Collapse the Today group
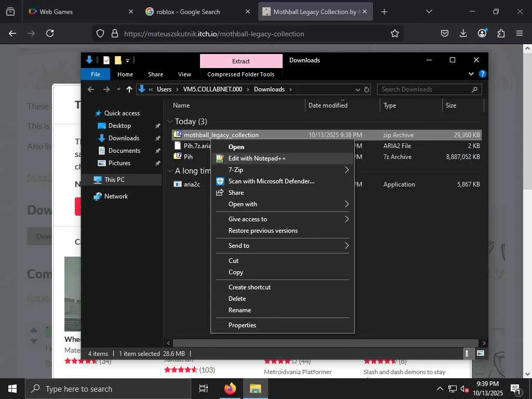This screenshot has width=532, height=399. [170, 122]
